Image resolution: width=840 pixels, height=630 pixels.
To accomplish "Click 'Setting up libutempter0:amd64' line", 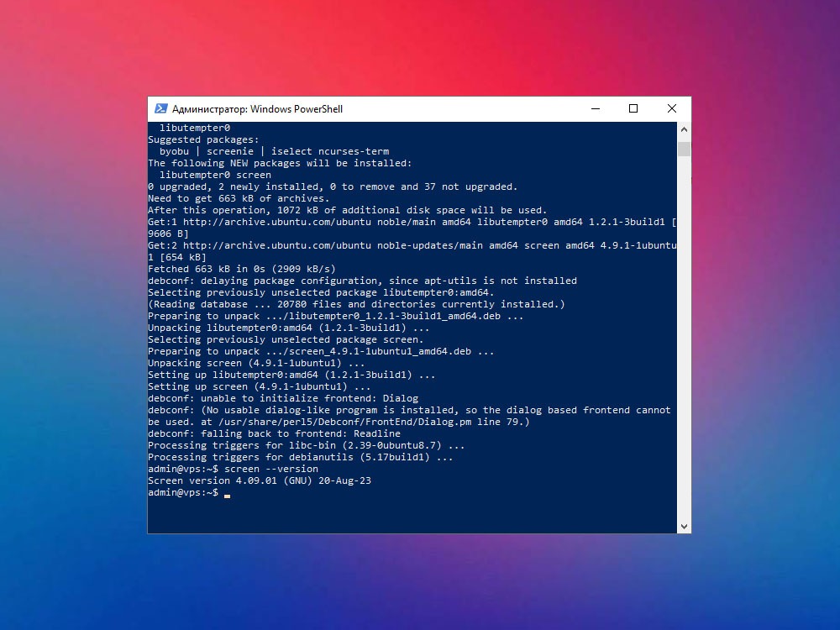I will pos(291,375).
